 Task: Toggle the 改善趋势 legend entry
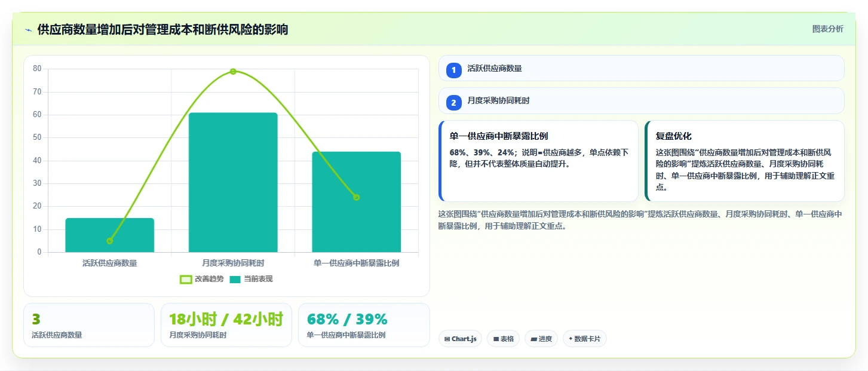click(x=201, y=279)
